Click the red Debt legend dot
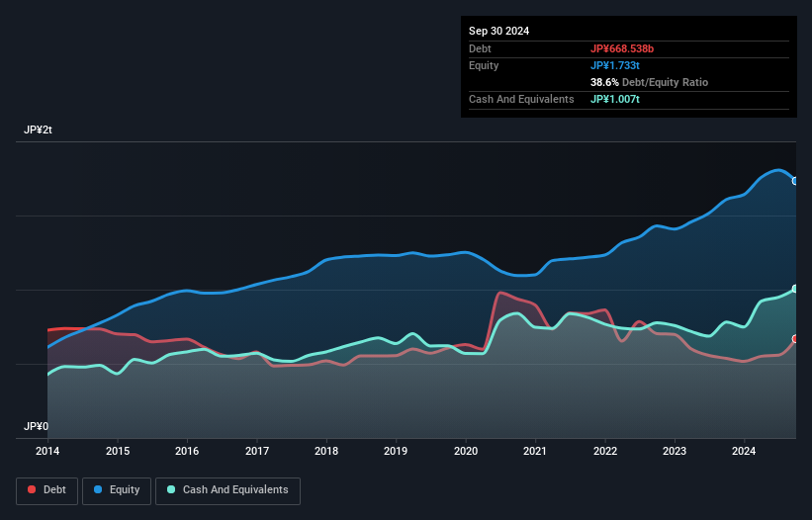This screenshot has width=812, height=520. (32, 489)
